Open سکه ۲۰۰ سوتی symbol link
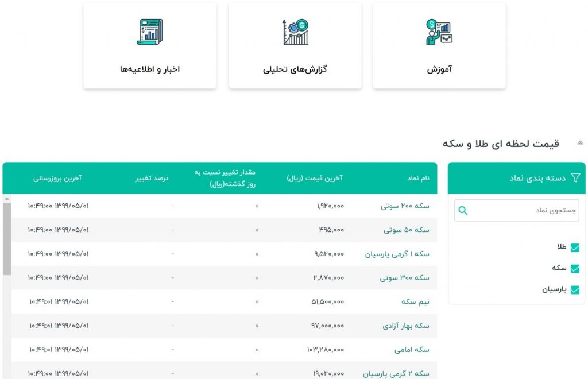The height and width of the screenshot is (379, 588). 405,206
